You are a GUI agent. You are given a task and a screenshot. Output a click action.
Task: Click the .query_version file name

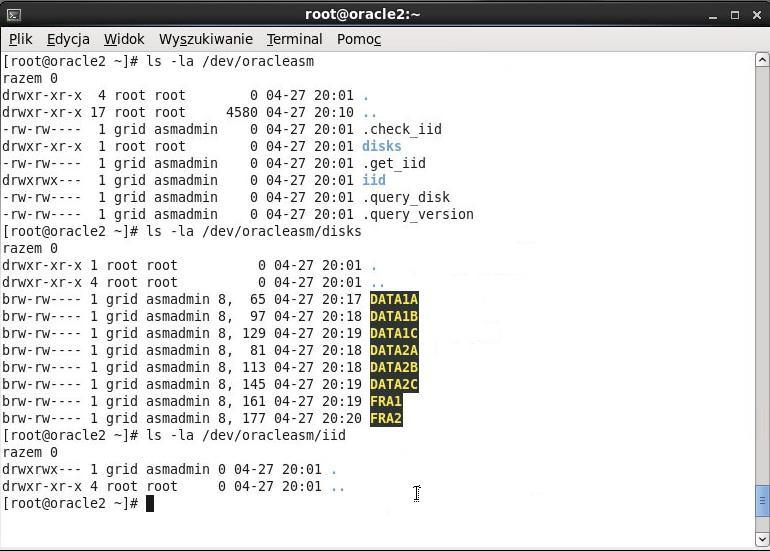pos(418,214)
